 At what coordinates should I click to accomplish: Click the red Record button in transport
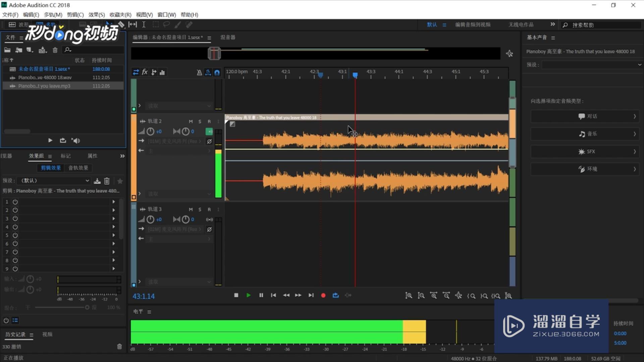323,295
